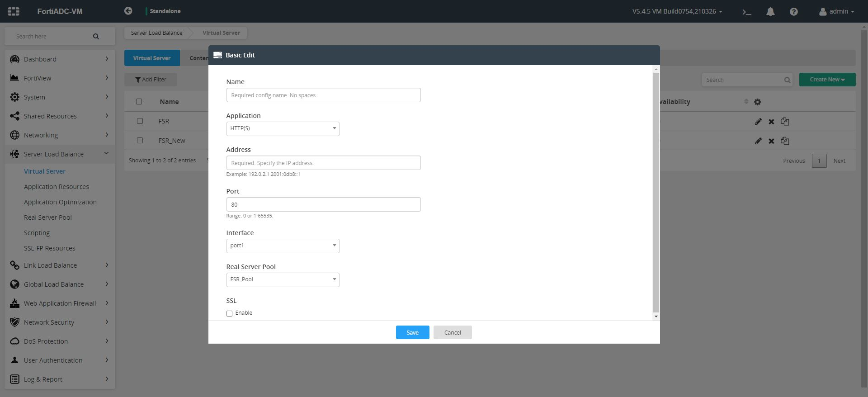
Task: Click the User Authentication person icon
Action: point(15,360)
